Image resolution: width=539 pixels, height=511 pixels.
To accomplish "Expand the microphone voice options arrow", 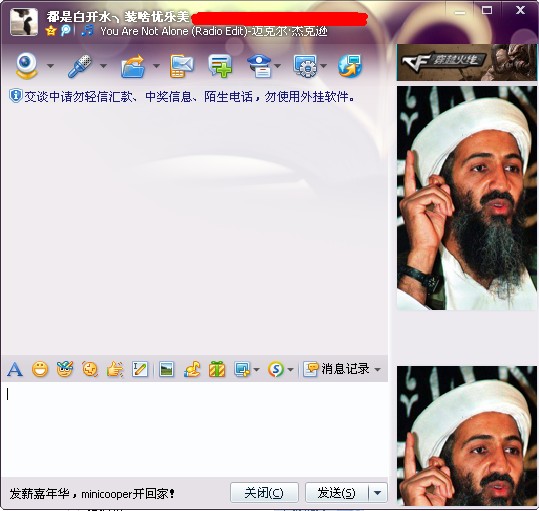I will tap(103, 66).
